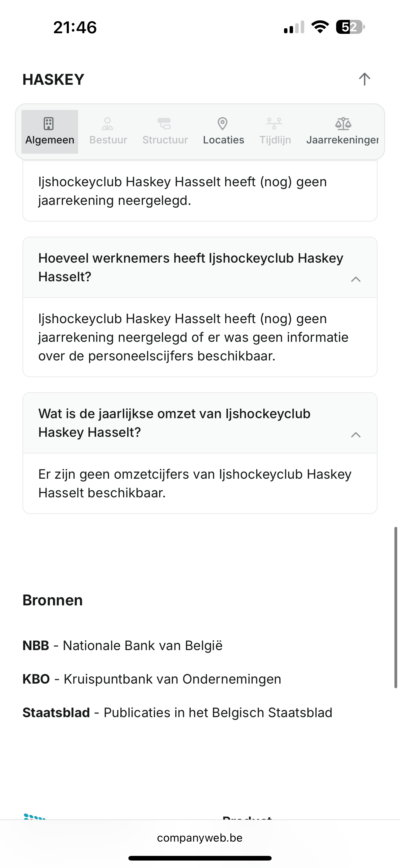Collapse the jaarlijkse omzet question chevron
Viewport: 400px width, 868px height.
pos(356,435)
